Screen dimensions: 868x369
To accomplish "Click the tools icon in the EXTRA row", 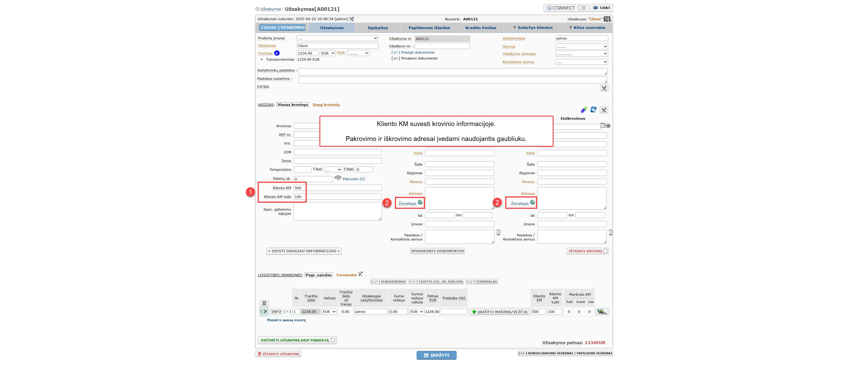I will 604,88.
